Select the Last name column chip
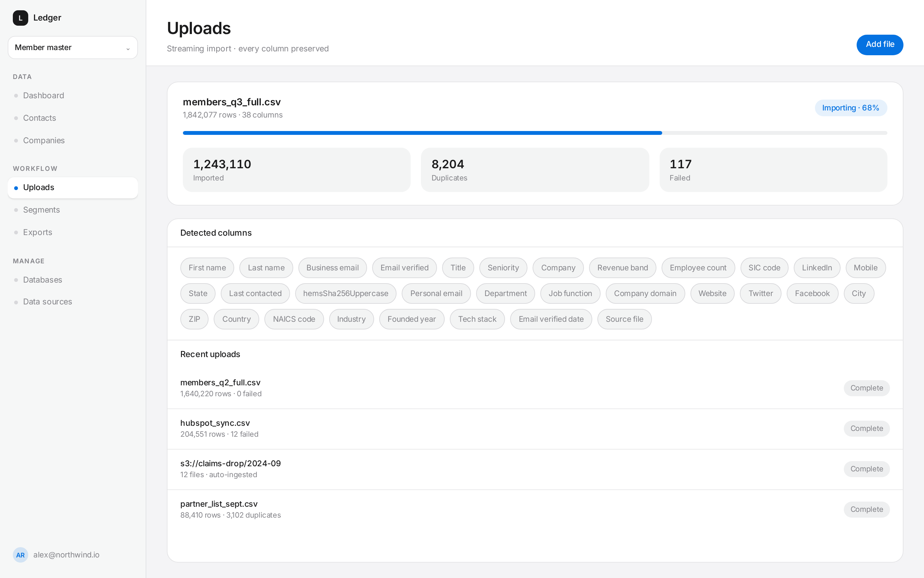 tap(266, 267)
